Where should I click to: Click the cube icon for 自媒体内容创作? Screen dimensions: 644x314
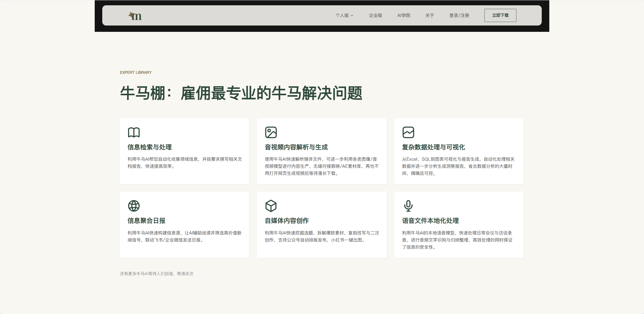click(x=271, y=206)
